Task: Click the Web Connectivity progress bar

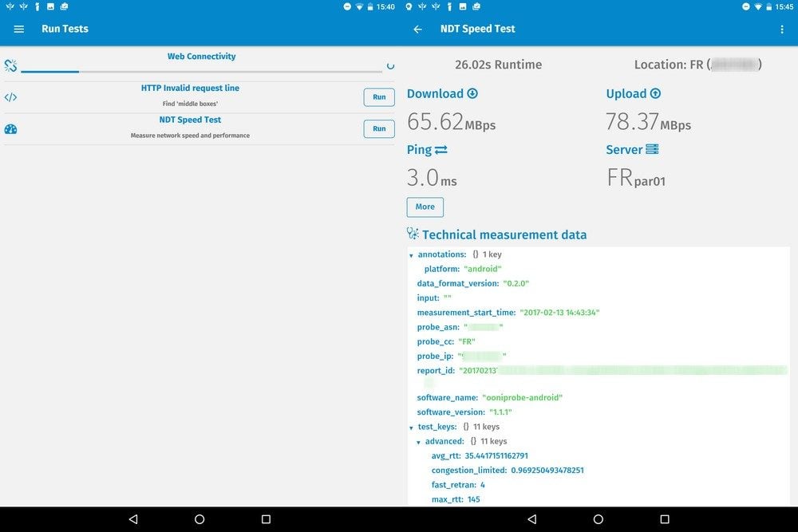Action: click(201, 71)
